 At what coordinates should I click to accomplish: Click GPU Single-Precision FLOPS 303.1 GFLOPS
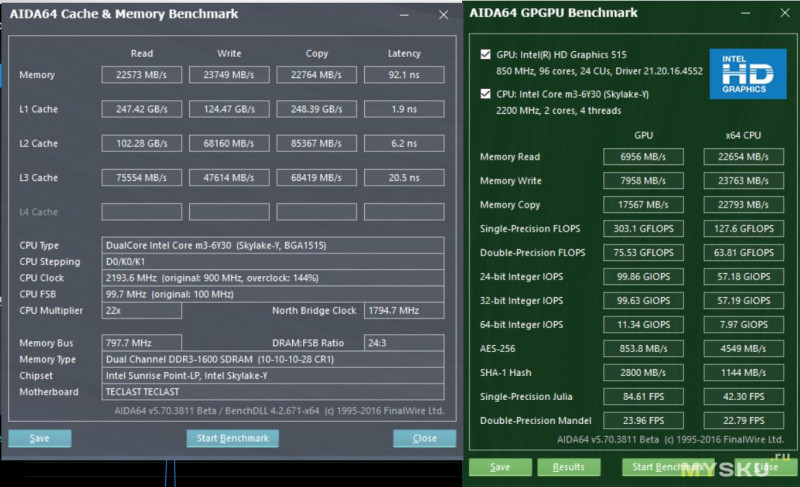click(x=643, y=228)
